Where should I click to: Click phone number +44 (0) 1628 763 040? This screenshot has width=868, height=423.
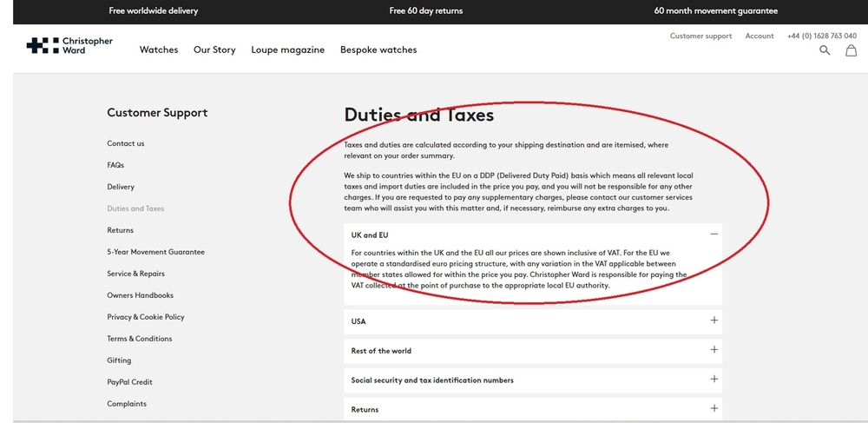coord(821,36)
